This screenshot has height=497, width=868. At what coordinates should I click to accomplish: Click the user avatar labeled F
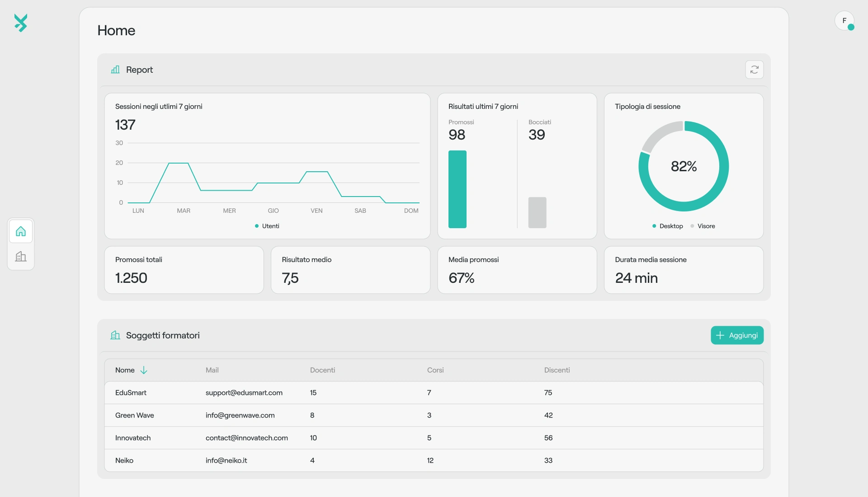tap(844, 21)
